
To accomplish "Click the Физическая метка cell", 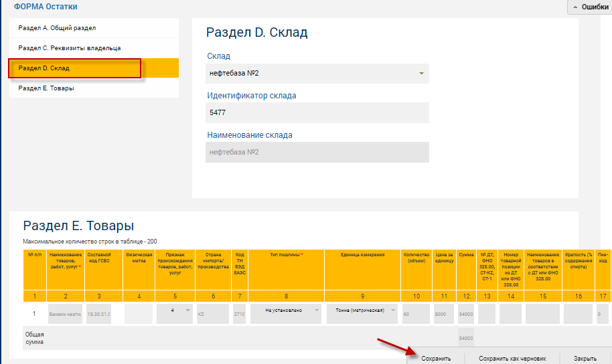I will pos(139,313).
